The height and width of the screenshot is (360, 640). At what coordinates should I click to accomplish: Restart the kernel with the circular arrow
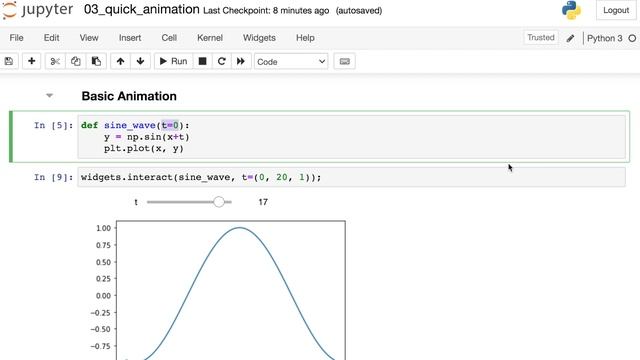click(x=222, y=61)
